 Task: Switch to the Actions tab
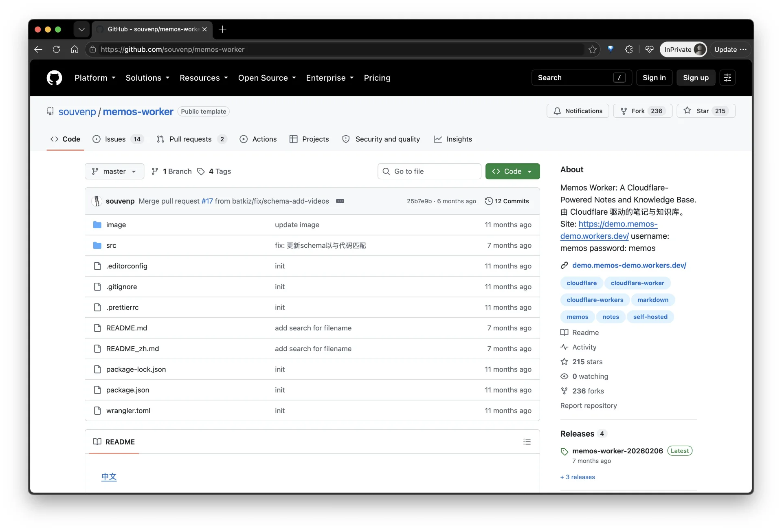pos(258,139)
